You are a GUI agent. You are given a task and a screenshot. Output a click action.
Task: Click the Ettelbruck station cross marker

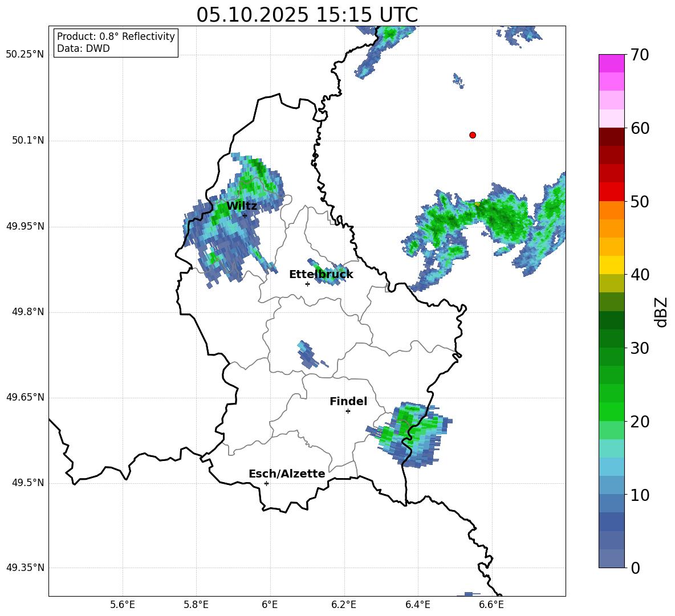(307, 284)
